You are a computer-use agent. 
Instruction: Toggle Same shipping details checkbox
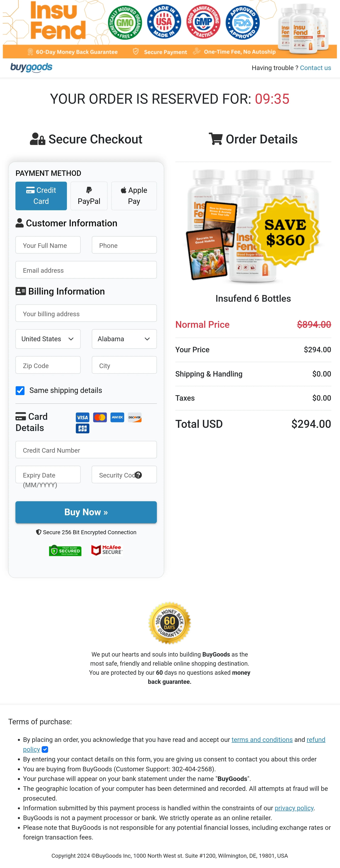point(20,390)
